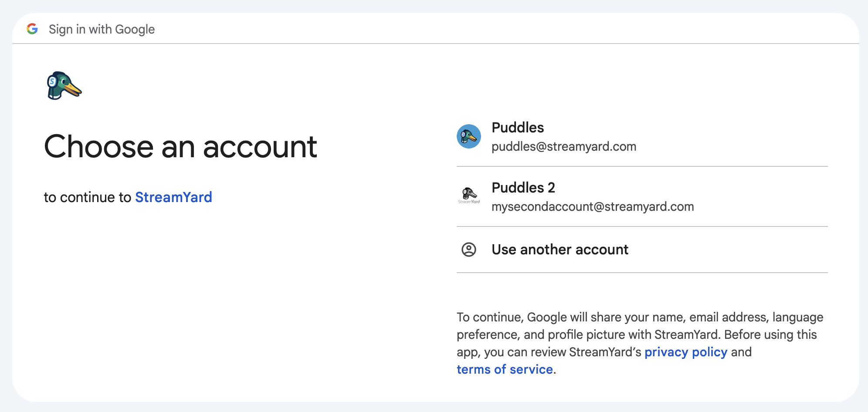Screen dimensions: 868x412
Task: Choose mysecondaccount@streamyard.com email
Action: [x=593, y=207]
